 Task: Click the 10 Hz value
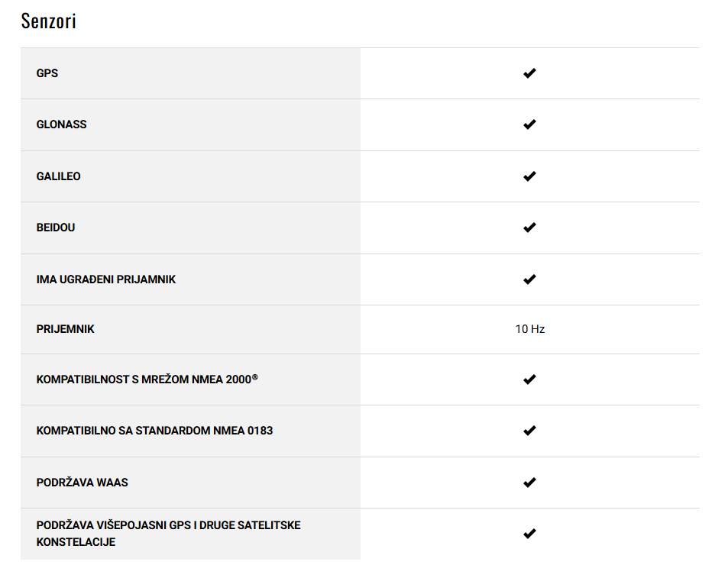click(529, 329)
